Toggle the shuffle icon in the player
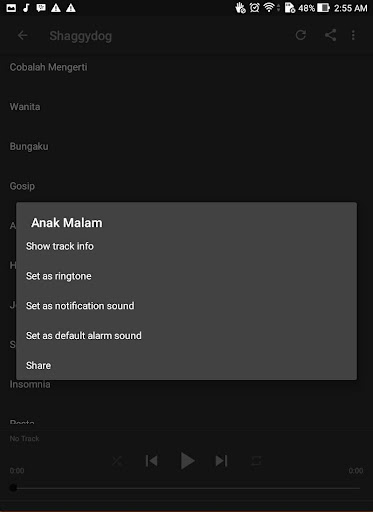This screenshot has height=512, width=373. click(117, 461)
